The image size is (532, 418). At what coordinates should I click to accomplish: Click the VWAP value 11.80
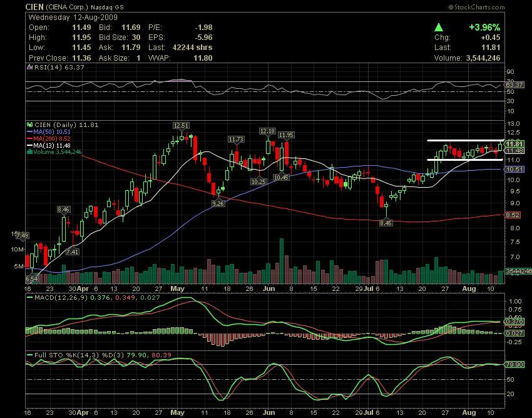click(x=203, y=58)
